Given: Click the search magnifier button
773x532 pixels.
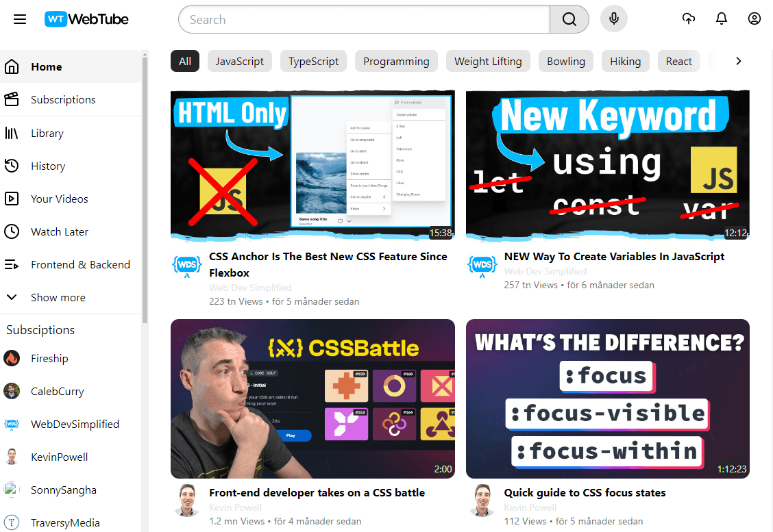Looking at the screenshot, I should [569, 19].
